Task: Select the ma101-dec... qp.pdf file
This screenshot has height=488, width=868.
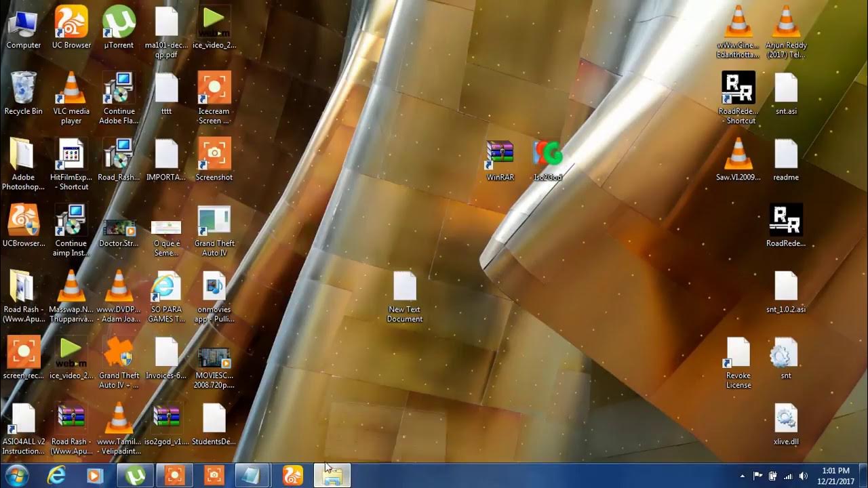Action: point(166,33)
